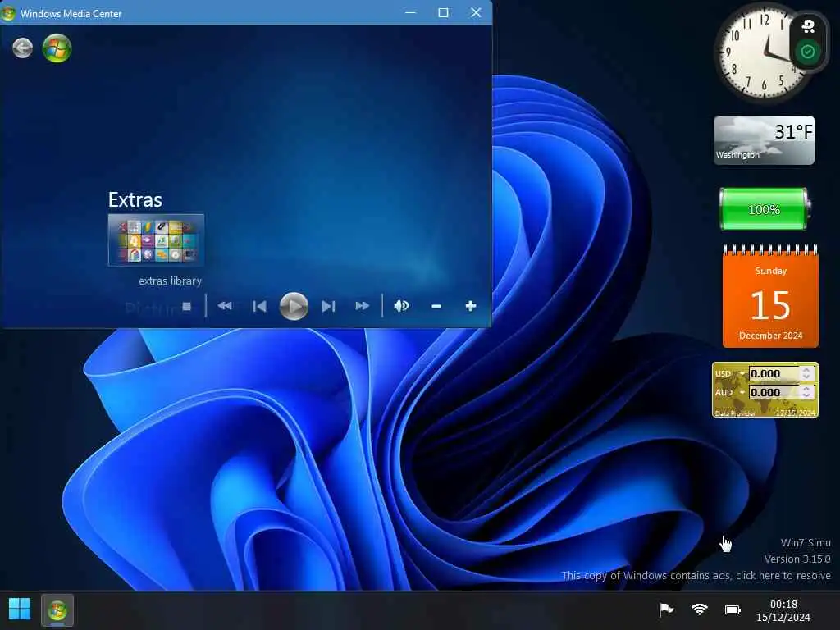
Task: Increase volume with plus button
Action: point(470,306)
